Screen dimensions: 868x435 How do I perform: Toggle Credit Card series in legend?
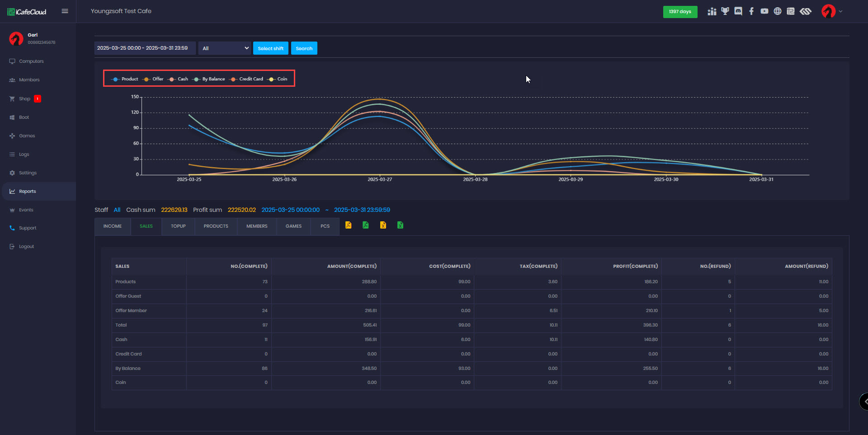click(x=246, y=79)
